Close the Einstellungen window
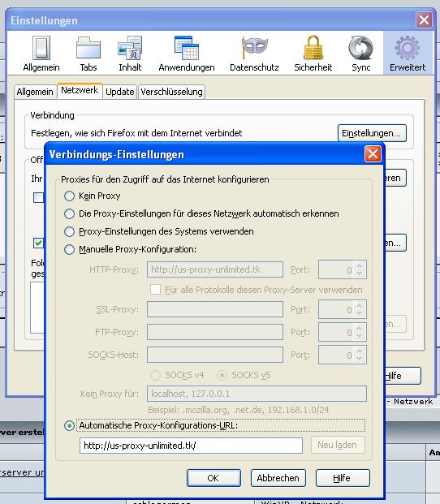The image size is (440, 504). point(424,20)
